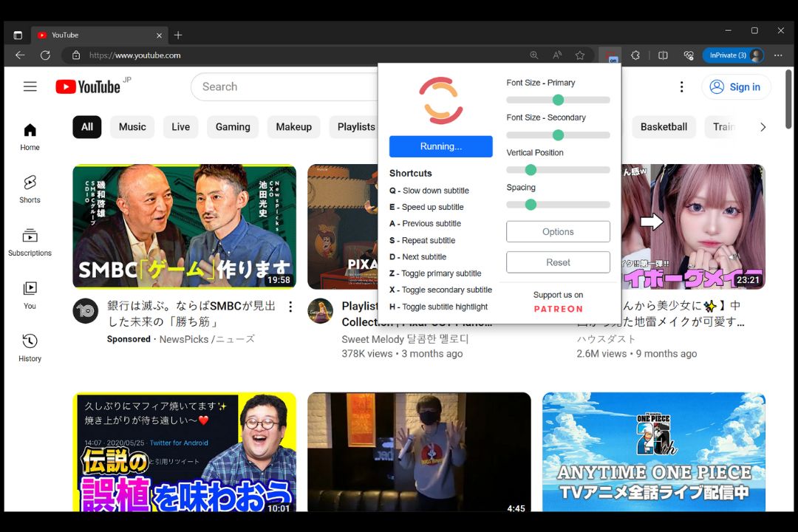Open the browser settings ellipsis menu
Screen dimensions: 798x532
coord(778,55)
